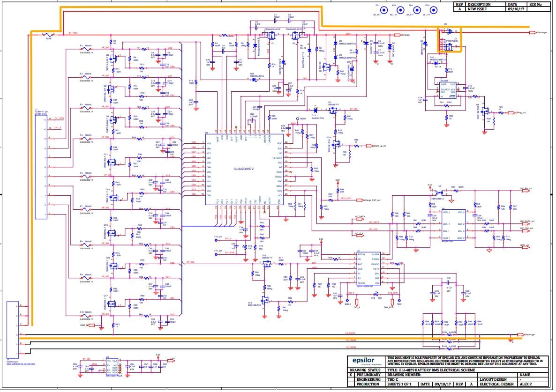The height and width of the screenshot is (392, 556).
Task: Select the FUSE symbol on the BP_PWR line
Action: click(x=49, y=34)
